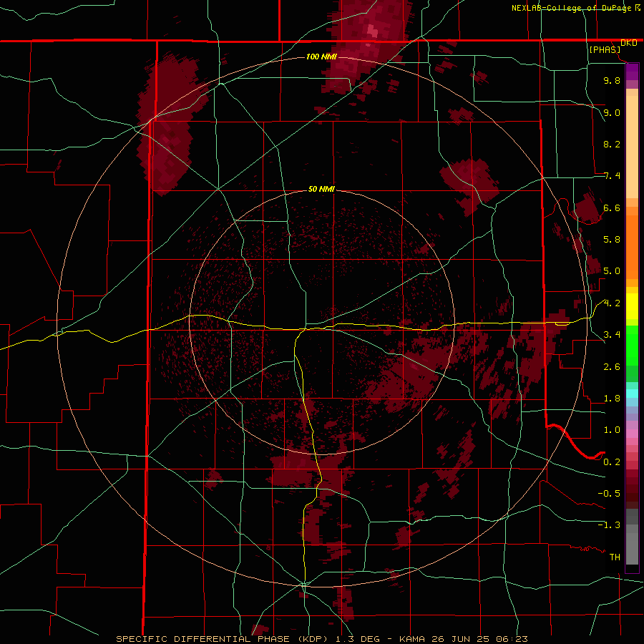Click the [PHAS] legend header

point(605,49)
